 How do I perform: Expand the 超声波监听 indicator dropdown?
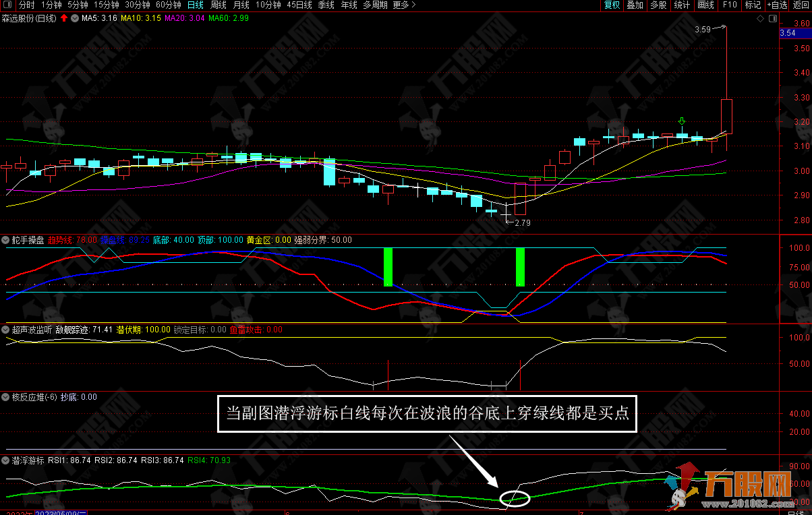(x=5, y=330)
